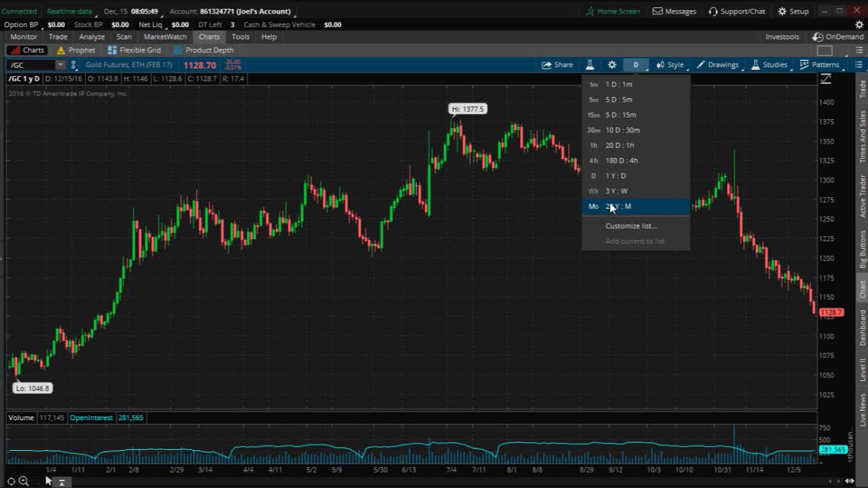Screen dimensions: 868x488
Task: Select the 20 D : 1h timeframe
Action: click(x=636, y=145)
